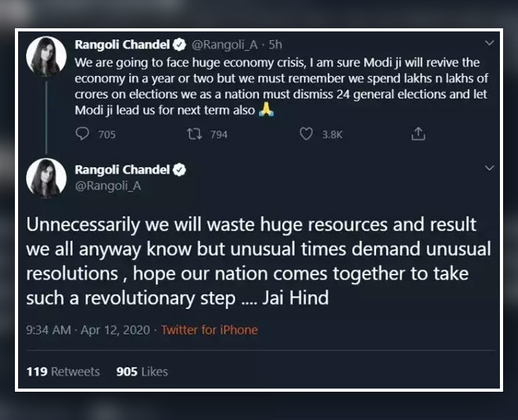Expand the chevron menu on the first tweet
Screen dimensions: 518x420
click(x=490, y=43)
